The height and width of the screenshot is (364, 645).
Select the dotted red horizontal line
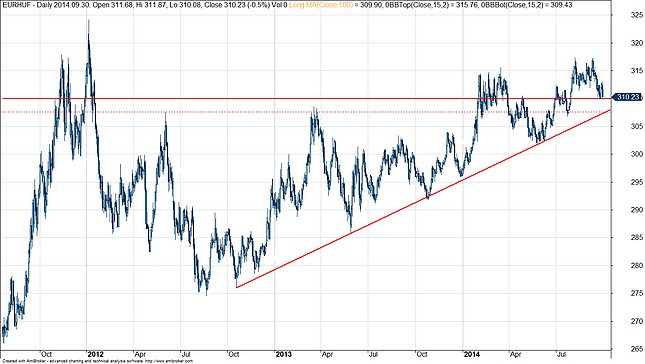click(306, 112)
